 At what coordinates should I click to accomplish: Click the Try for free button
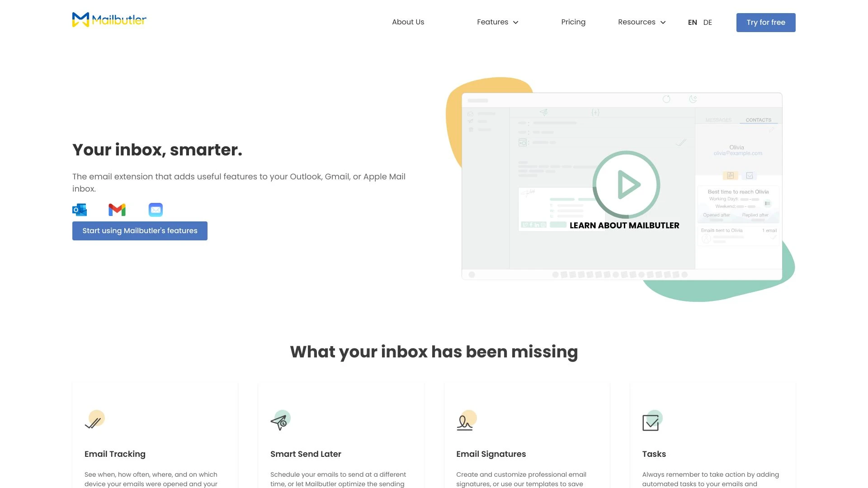(x=766, y=22)
